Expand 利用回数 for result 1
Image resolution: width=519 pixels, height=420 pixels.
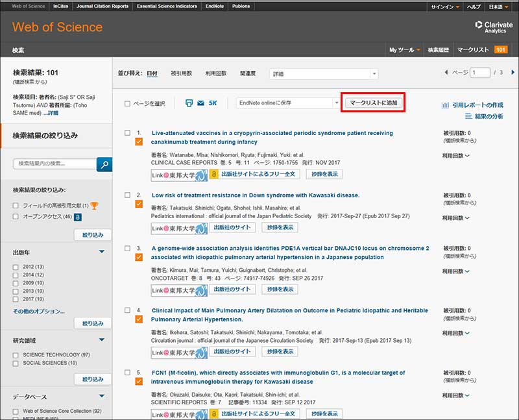click(x=456, y=156)
